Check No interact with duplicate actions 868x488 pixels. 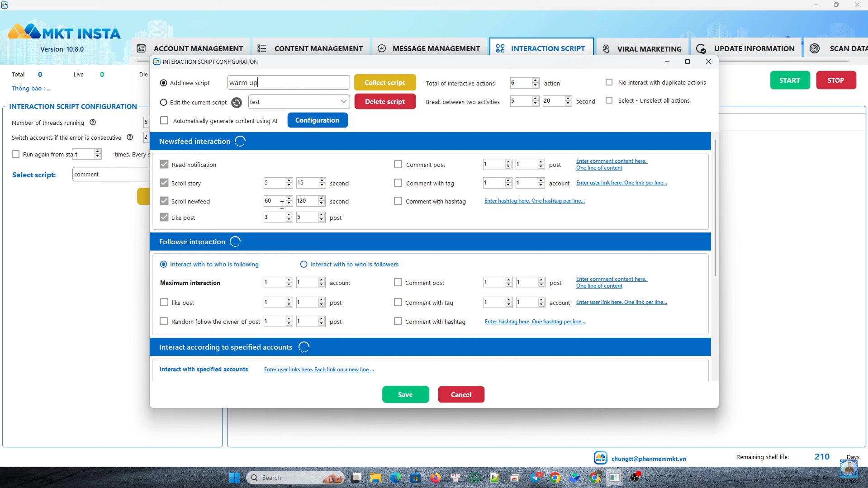click(609, 82)
